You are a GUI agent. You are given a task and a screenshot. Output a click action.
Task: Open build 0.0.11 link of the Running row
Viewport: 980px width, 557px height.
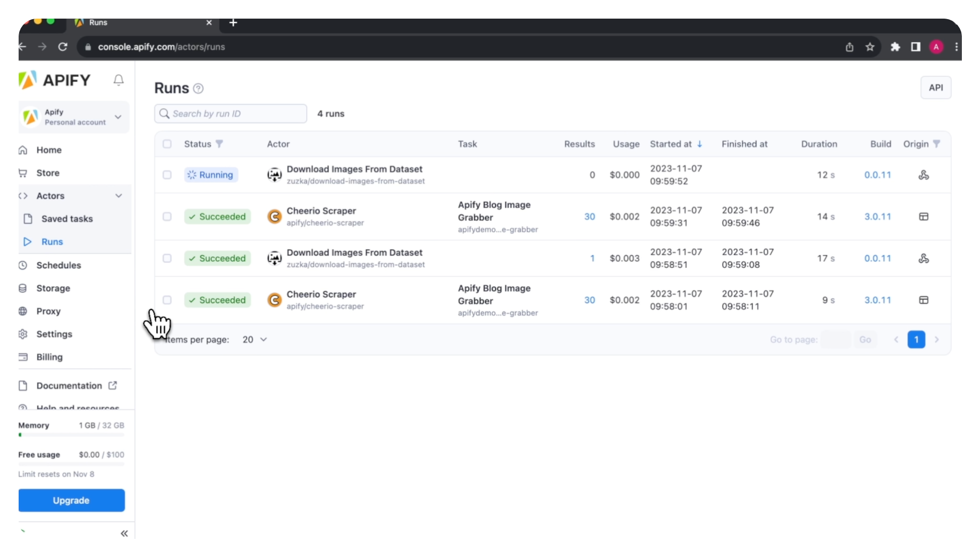point(877,175)
